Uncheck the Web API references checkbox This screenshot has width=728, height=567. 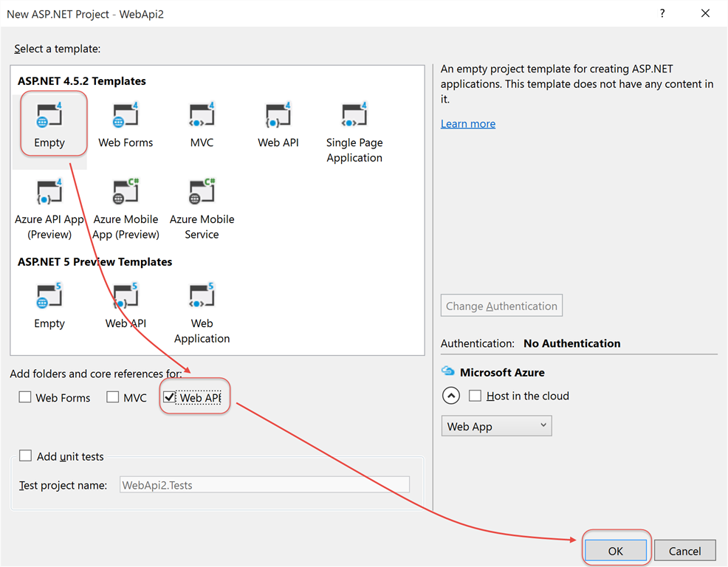pyautogui.click(x=170, y=397)
